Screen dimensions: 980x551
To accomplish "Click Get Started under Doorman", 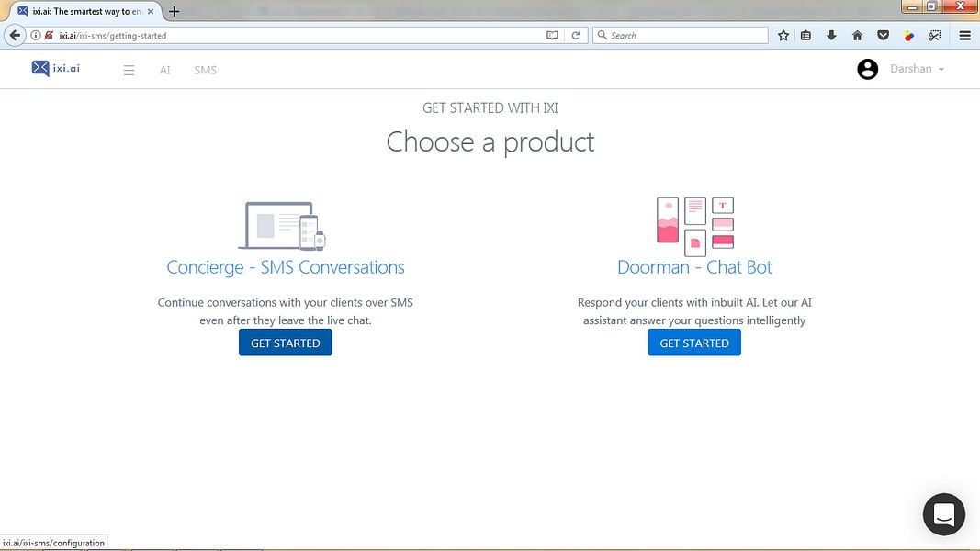I will click(694, 343).
